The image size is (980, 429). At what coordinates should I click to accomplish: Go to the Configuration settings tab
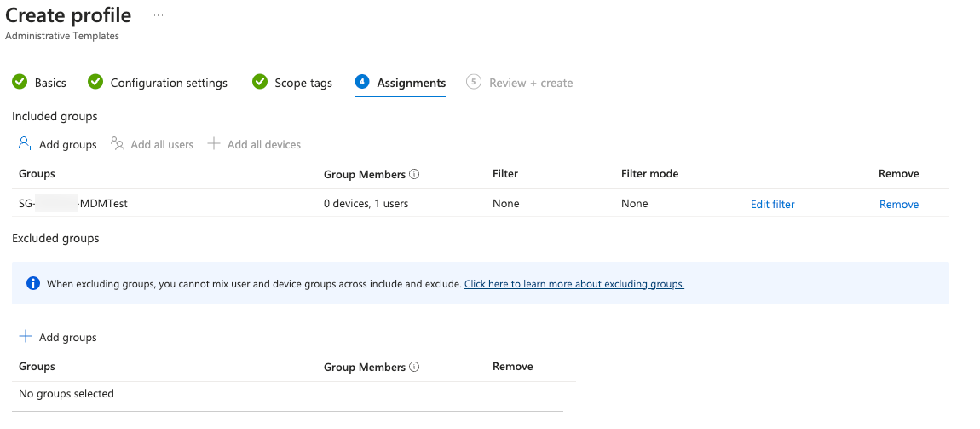pyautogui.click(x=169, y=83)
